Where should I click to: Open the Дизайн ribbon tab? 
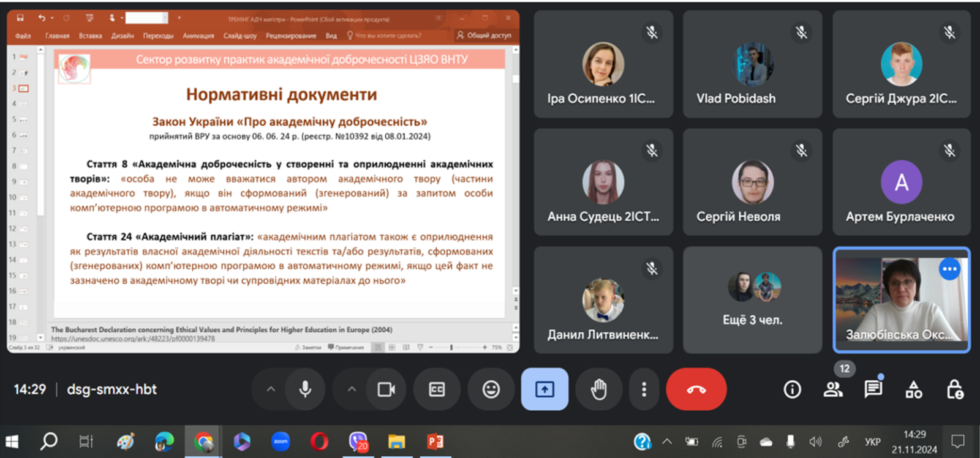123,36
